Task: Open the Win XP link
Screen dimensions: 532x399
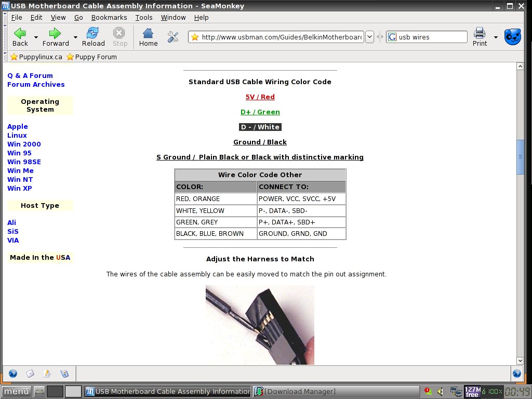Action: point(20,188)
